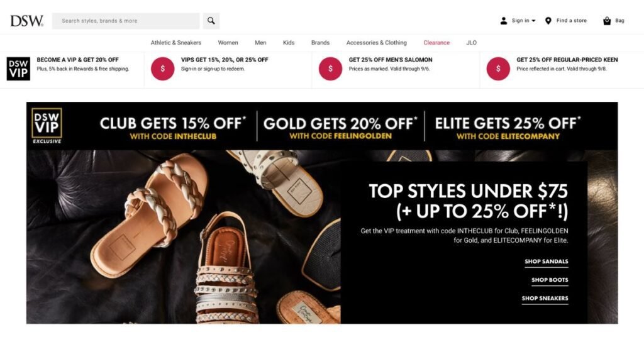Expand the Sign in dropdown arrow

click(x=533, y=21)
